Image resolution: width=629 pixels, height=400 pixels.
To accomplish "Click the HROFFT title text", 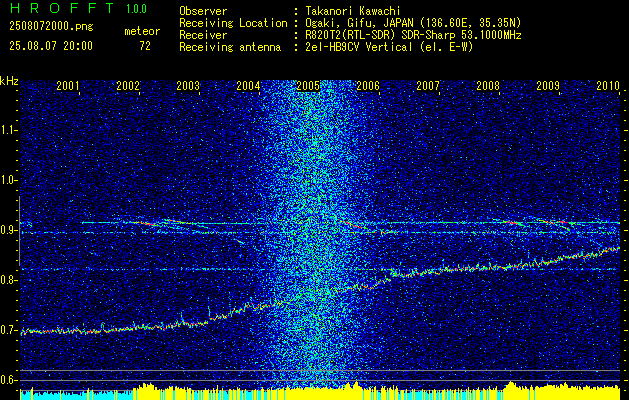I will tap(62, 8).
